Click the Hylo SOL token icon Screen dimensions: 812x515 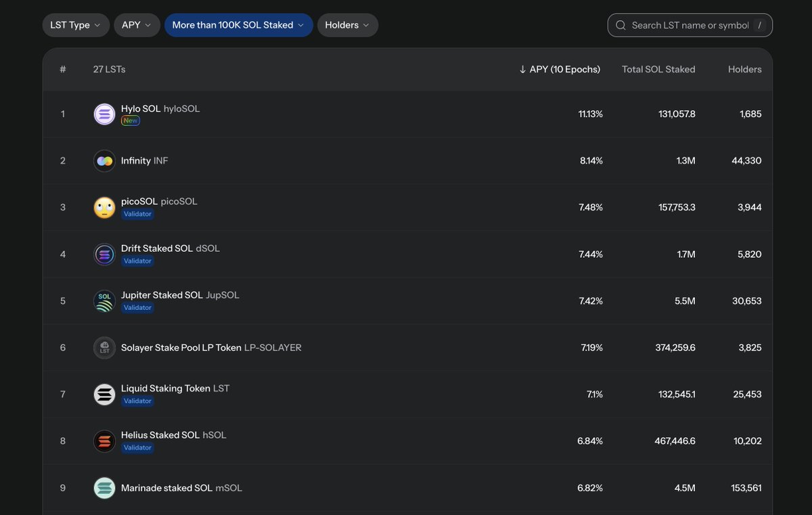click(104, 113)
